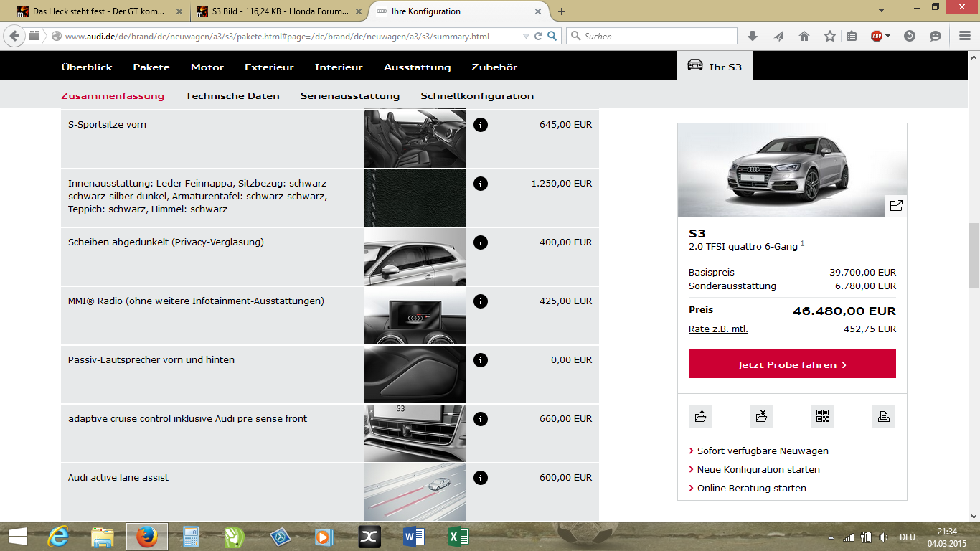
Task: Click the load configuration folder icon
Action: coord(761,416)
